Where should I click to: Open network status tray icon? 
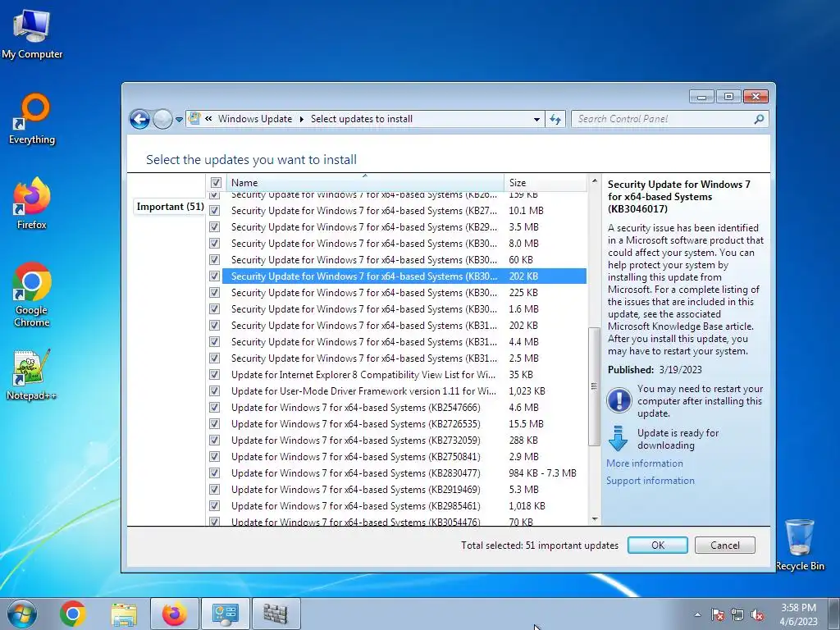[737, 614]
